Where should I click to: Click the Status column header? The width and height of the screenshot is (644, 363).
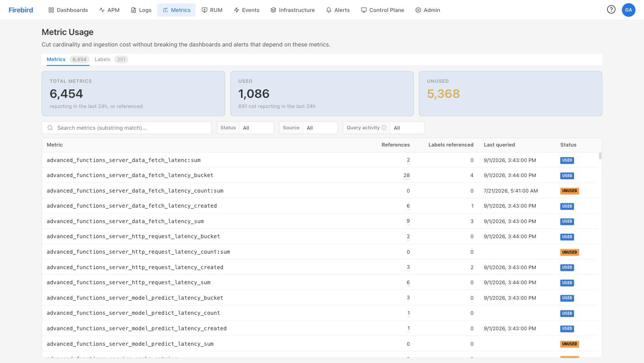(x=568, y=145)
